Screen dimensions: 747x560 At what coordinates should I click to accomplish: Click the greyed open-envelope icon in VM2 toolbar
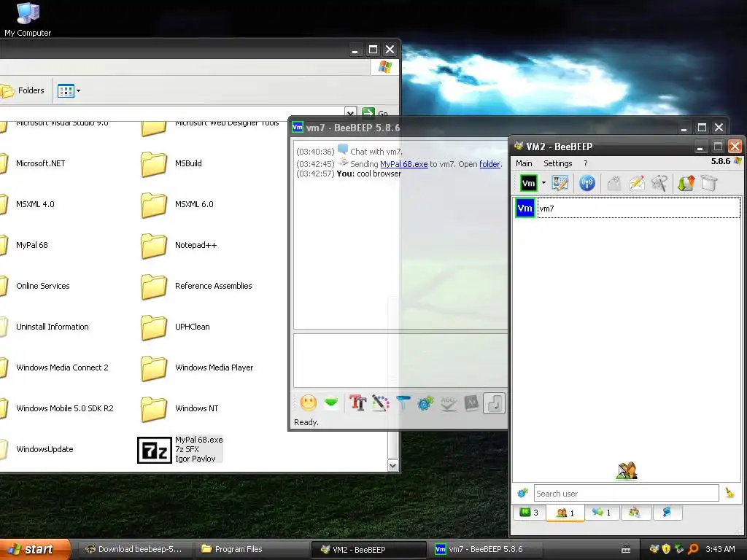tap(614, 183)
